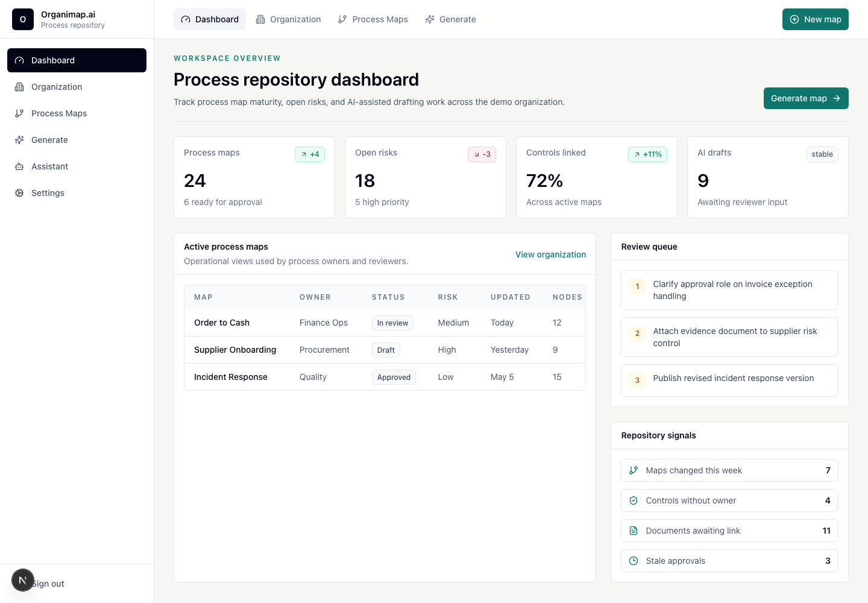Click Stale approvals signal row
Screen dimensions: 868x603
[x=729, y=561]
